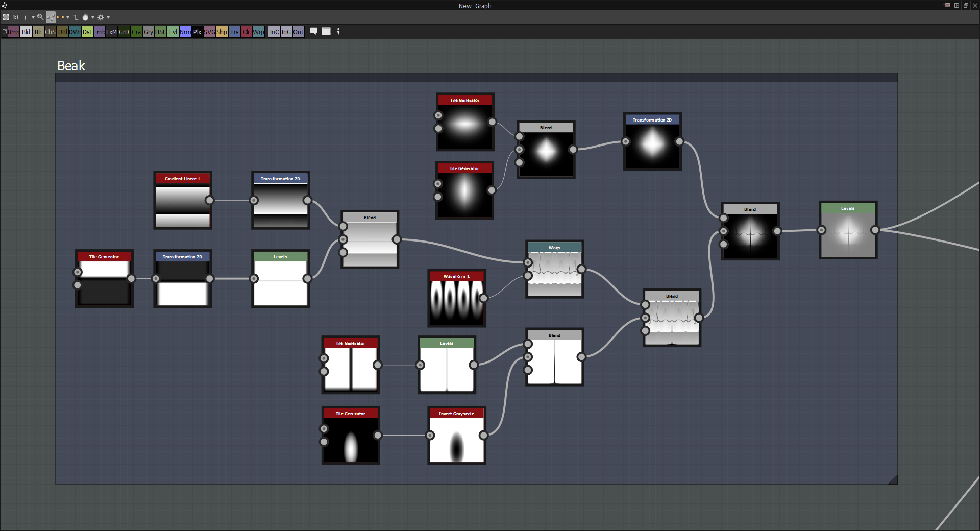Select the Transformation 2D node after Gradient Linear
This screenshot has height=531, width=980.
[281, 200]
